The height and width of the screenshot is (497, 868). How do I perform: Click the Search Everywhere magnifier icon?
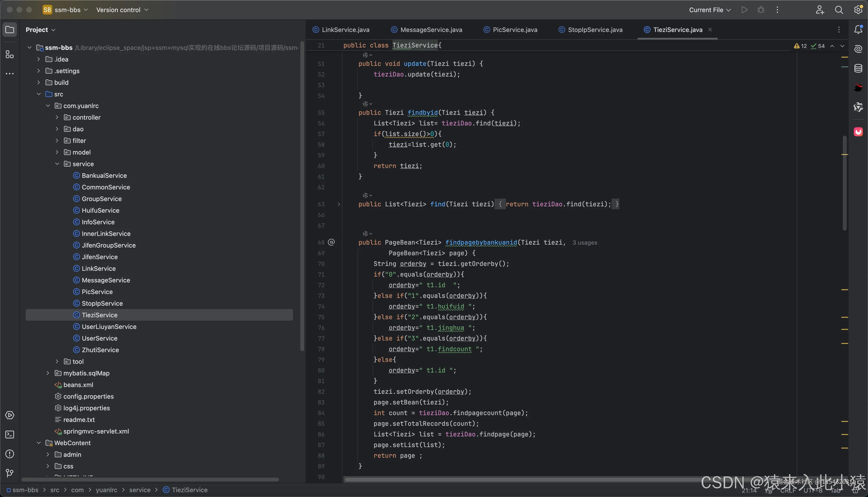click(x=839, y=10)
